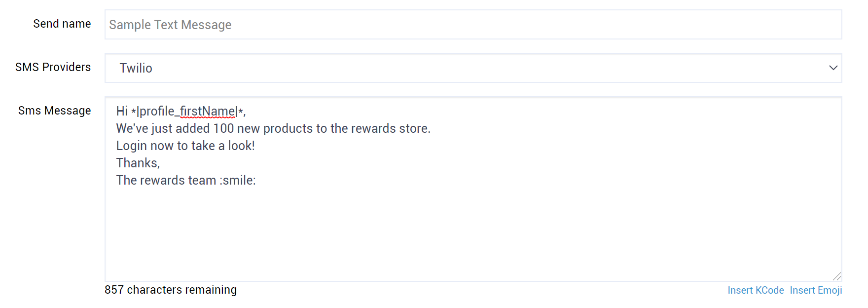Screen dimensions: 868x308
Task: Click the words The rewards team
Action: 166,180
